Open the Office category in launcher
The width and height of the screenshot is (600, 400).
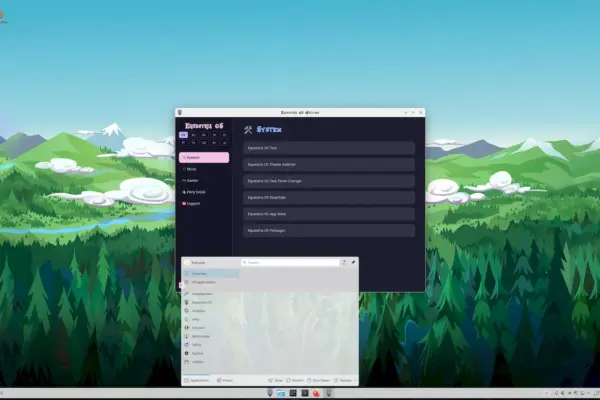211,344
